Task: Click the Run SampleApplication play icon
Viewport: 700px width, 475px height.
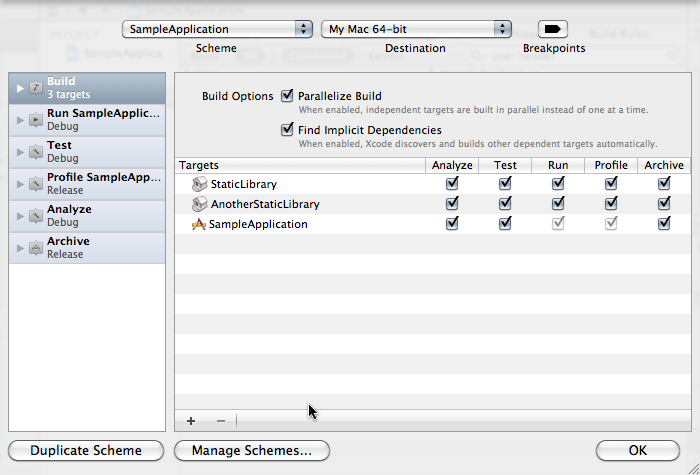Action: 36,120
